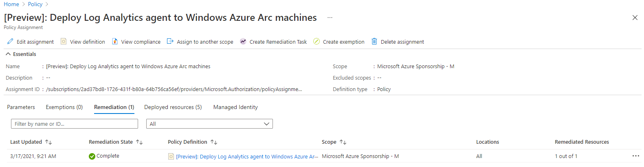Viewport: 644px width, 167px height.
Task: Click the Create exemption icon
Action: point(317,42)
